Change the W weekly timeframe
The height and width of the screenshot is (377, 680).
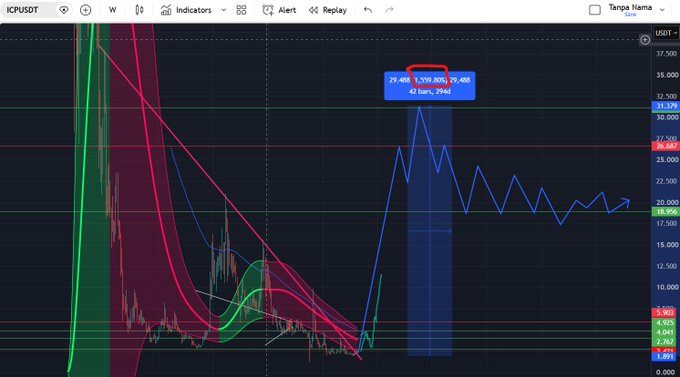pos(112,10)
